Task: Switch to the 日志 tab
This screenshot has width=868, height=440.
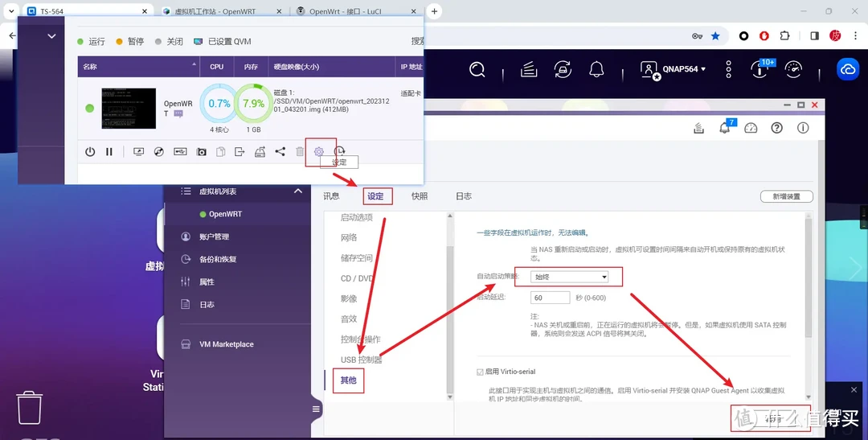Action: pyautogui.click(x=464, y=196)
